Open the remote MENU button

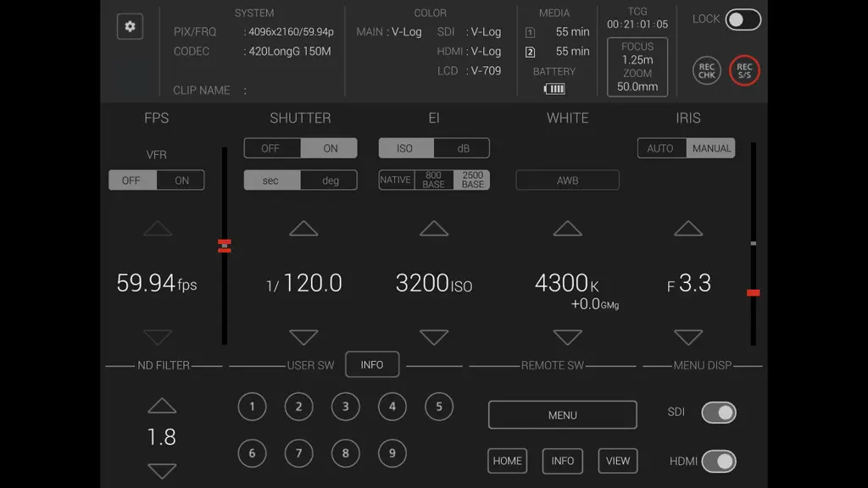pos(563,415)
